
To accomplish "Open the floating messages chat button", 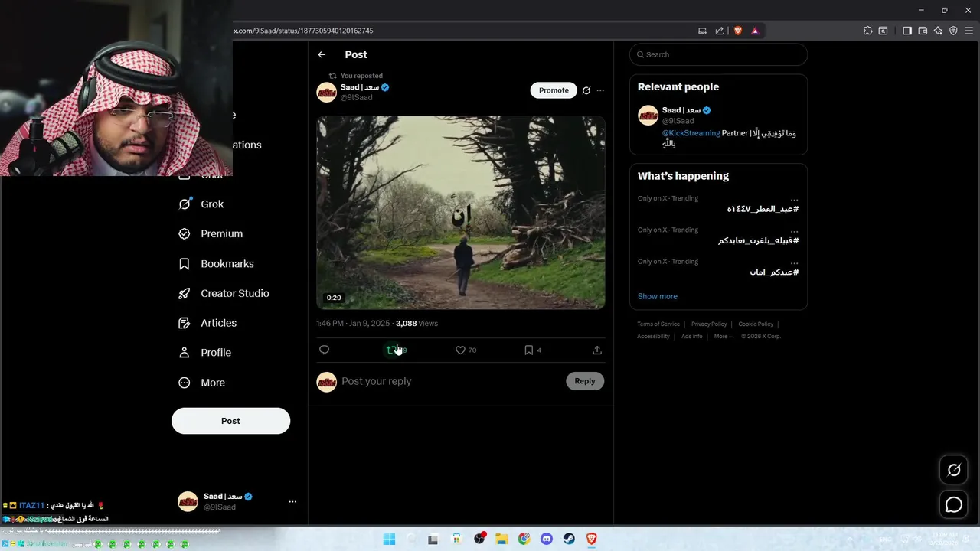I will pos(954,504).
